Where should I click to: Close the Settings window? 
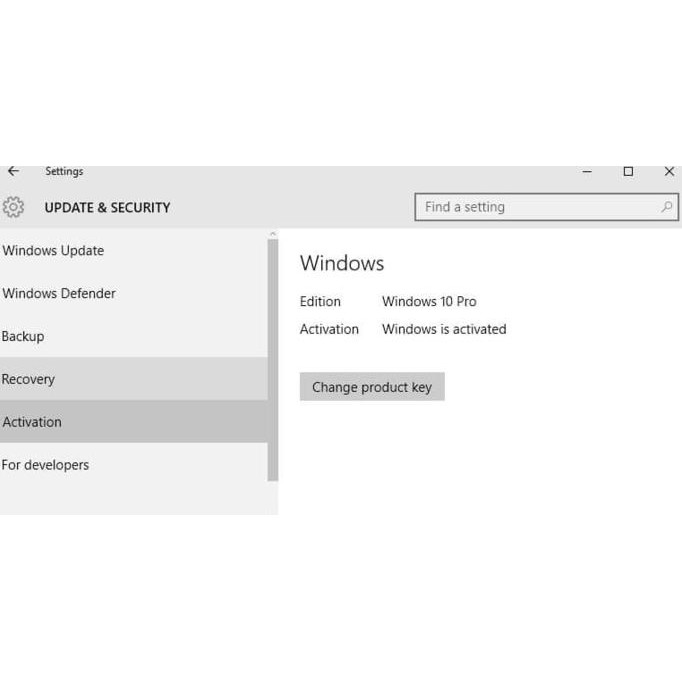669,172
